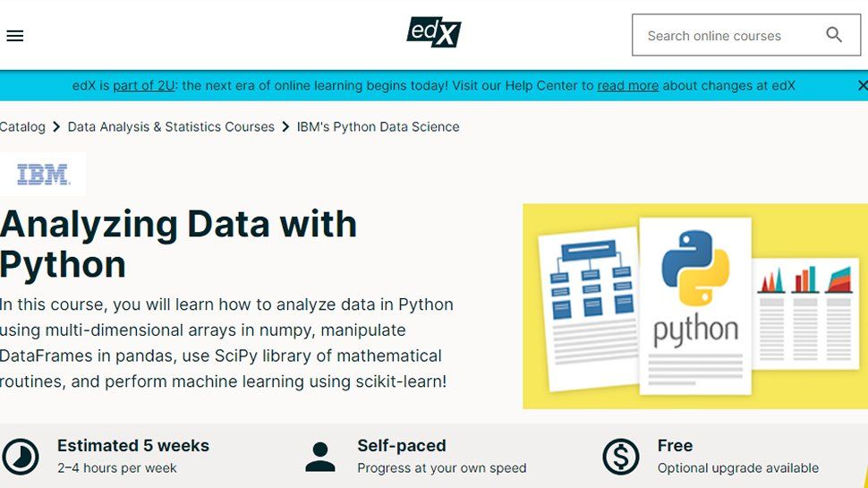Click the clock duration icon
868x488 pixels.
pos(20,457)
